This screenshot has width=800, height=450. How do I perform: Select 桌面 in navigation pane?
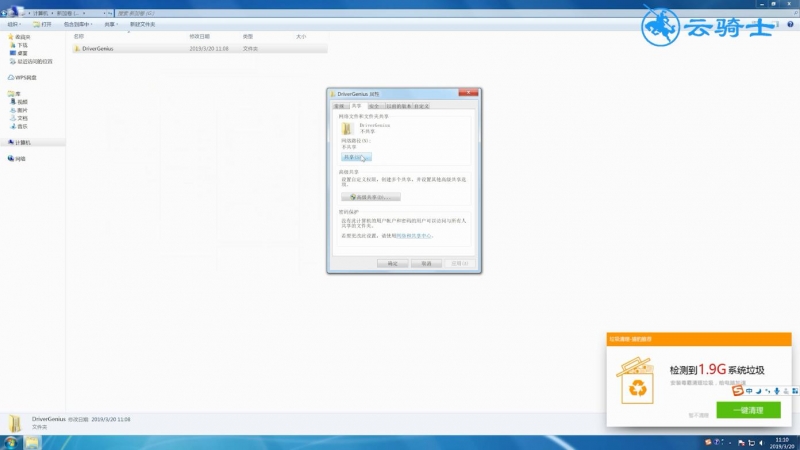[x=19, y=53]
